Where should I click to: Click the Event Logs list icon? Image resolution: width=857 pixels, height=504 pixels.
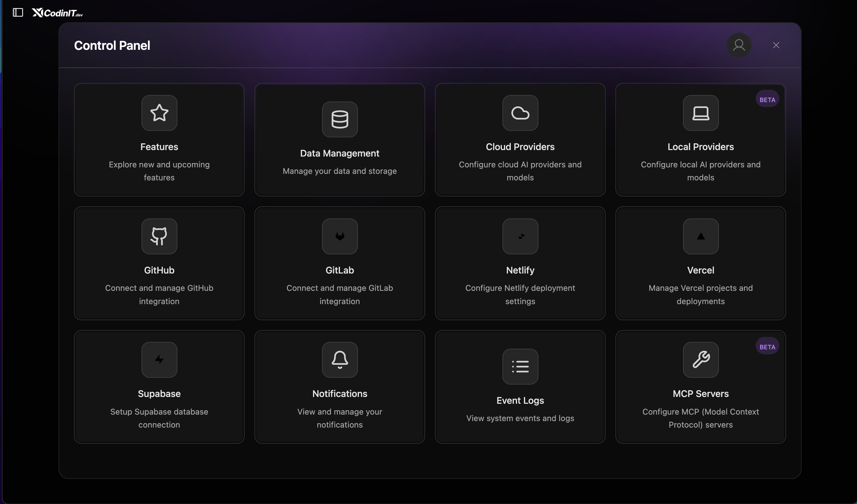click(520, 366)
